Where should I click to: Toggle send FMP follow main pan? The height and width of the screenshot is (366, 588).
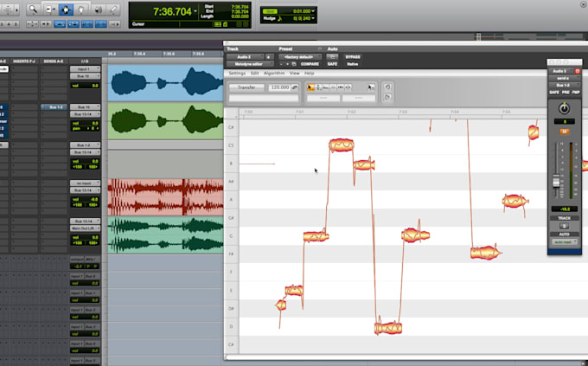pos(576,93)
